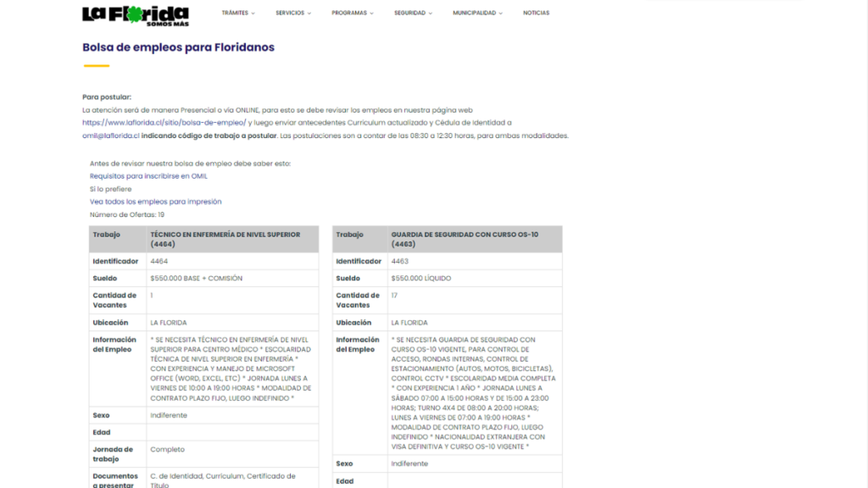Click Antes de revisar nuestra bolsa de empleo text

(190, 164)
